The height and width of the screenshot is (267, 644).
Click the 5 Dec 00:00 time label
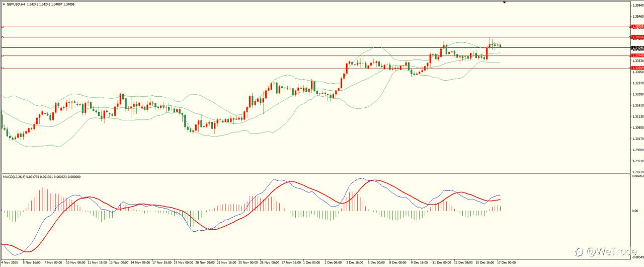376,262
